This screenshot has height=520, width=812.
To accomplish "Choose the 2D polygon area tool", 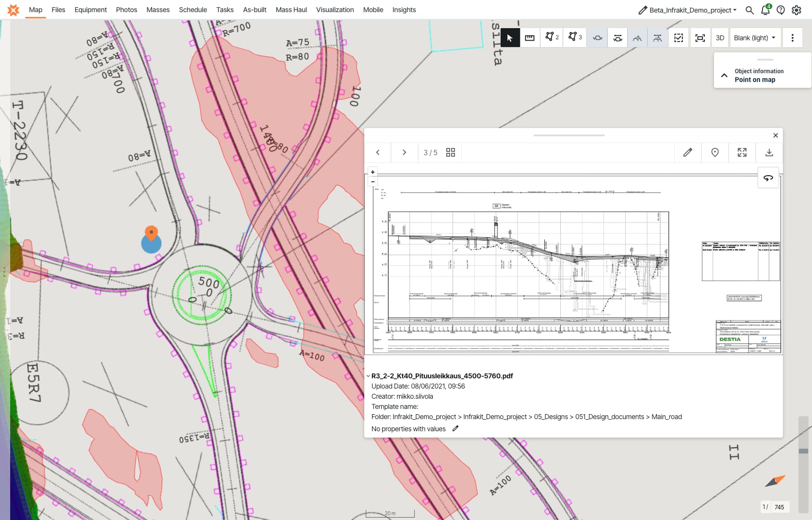I will [x=552, y=37].
